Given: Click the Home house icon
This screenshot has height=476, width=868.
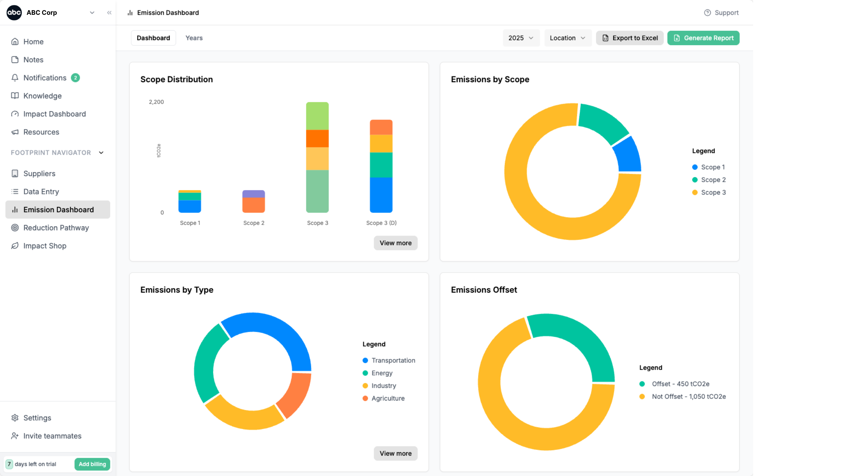Looking at the screenshot, I should click(x=15, y=42).
